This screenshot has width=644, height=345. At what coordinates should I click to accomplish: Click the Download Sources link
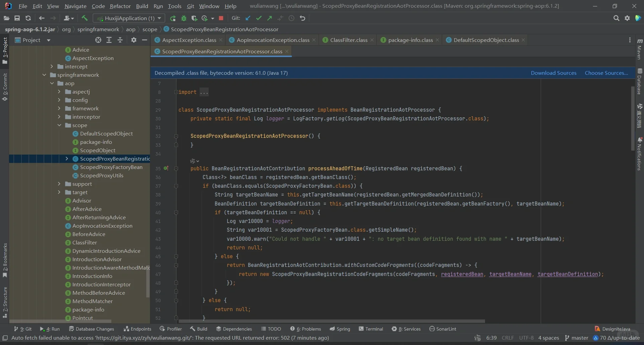pos(553,73)
